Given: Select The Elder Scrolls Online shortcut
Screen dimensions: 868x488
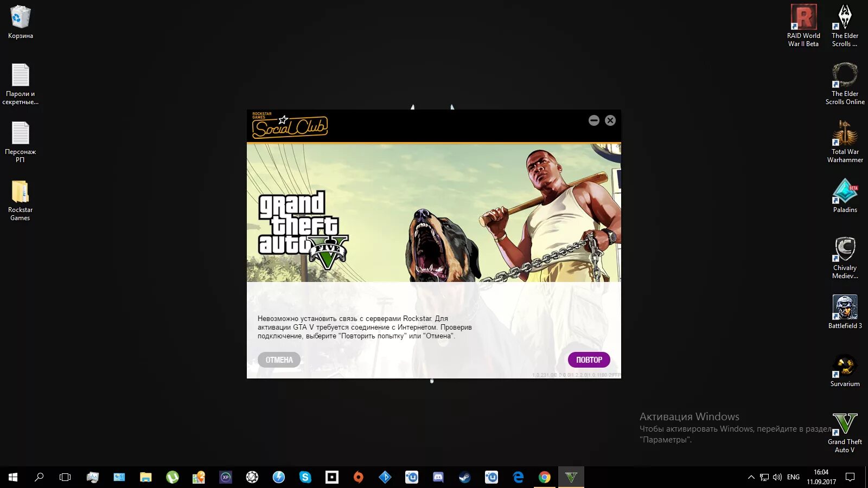Looking at the screenshot, I should tap(845, 84).
